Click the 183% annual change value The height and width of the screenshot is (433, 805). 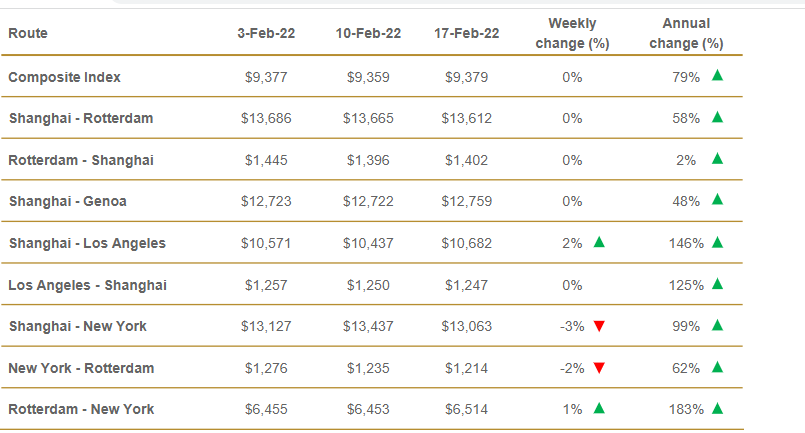click(686, 410)
